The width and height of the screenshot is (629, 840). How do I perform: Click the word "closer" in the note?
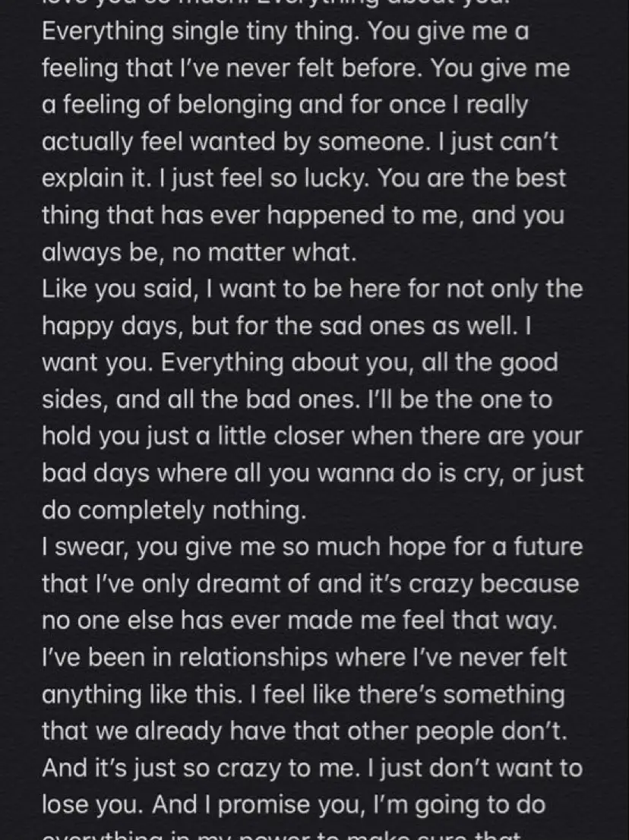pyautogui.click(x=308, y=437)
